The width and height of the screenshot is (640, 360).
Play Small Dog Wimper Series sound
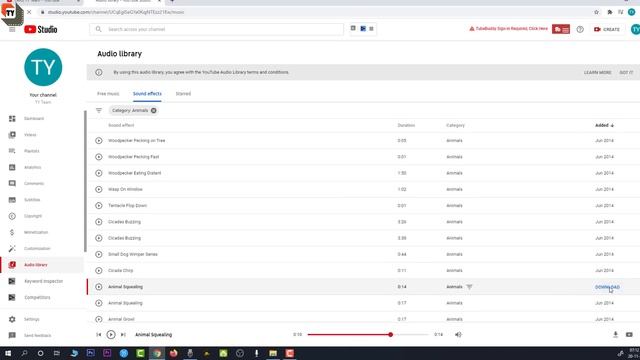coord(99,254)
